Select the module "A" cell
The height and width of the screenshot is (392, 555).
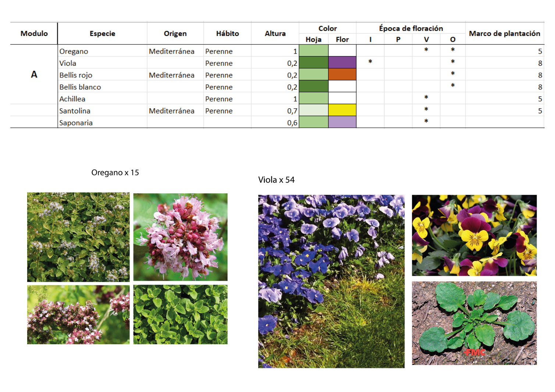[34, 75]
